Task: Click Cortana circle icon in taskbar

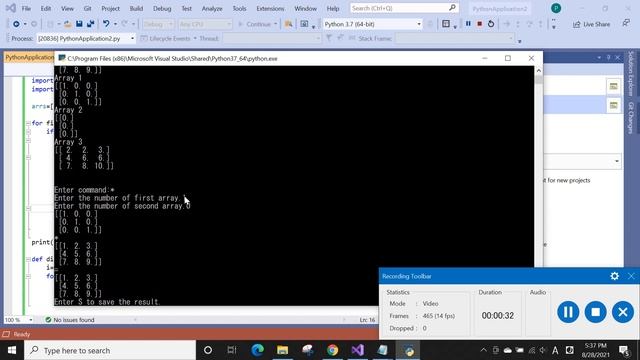Action: pos(208,350)
